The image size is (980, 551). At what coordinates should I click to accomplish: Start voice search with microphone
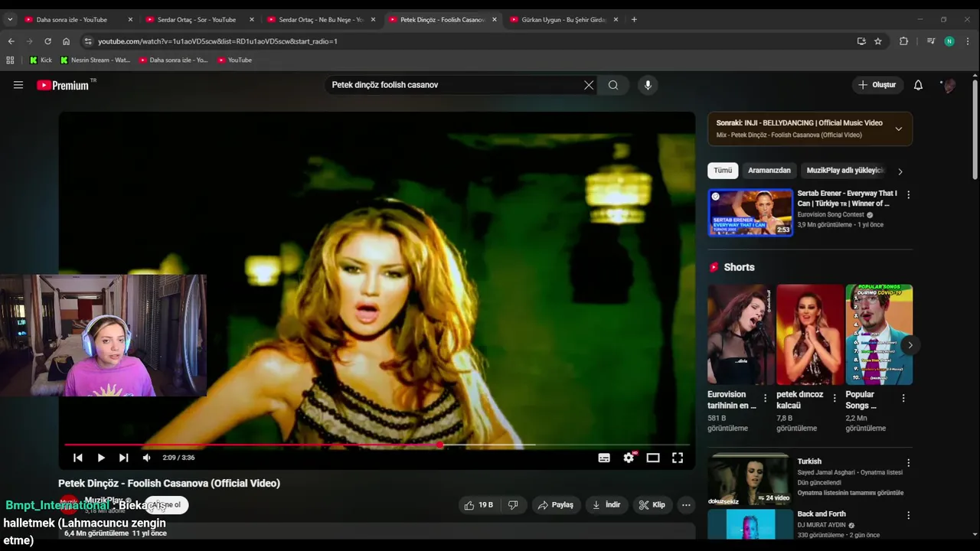pos(648,85)
